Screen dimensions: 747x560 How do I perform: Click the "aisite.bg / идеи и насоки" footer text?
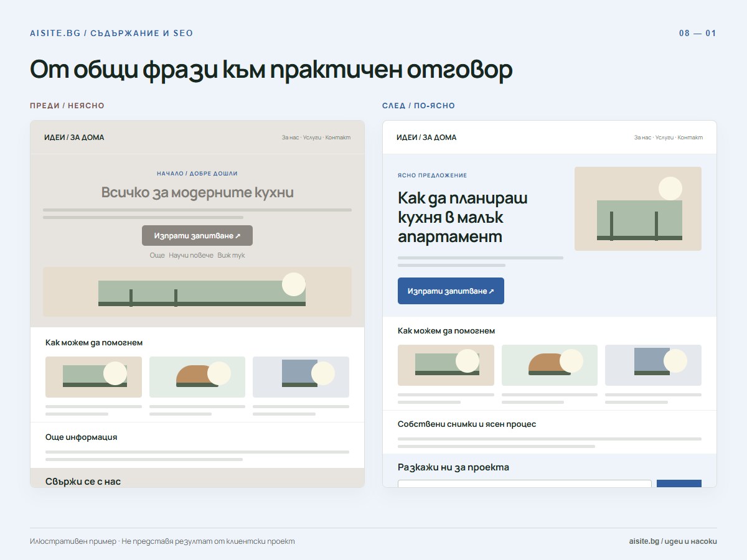[673, 541]
